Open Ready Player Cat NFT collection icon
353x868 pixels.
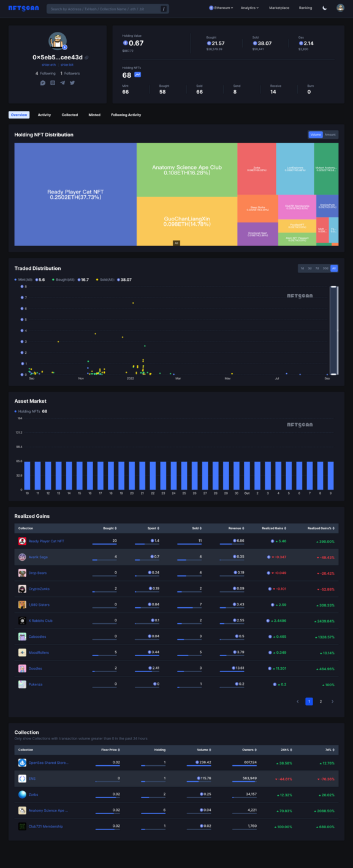[x=22, y=541]
